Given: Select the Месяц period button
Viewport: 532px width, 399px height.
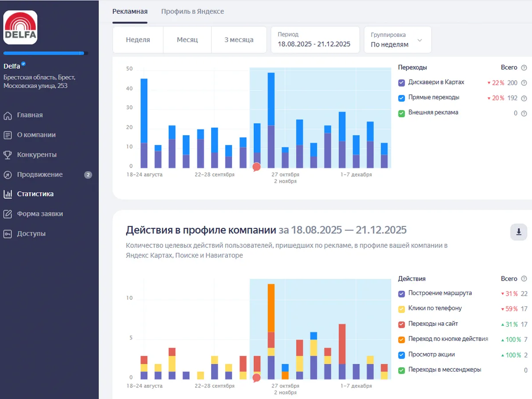Looking at the screenshot, I should (x=187, y=40).
